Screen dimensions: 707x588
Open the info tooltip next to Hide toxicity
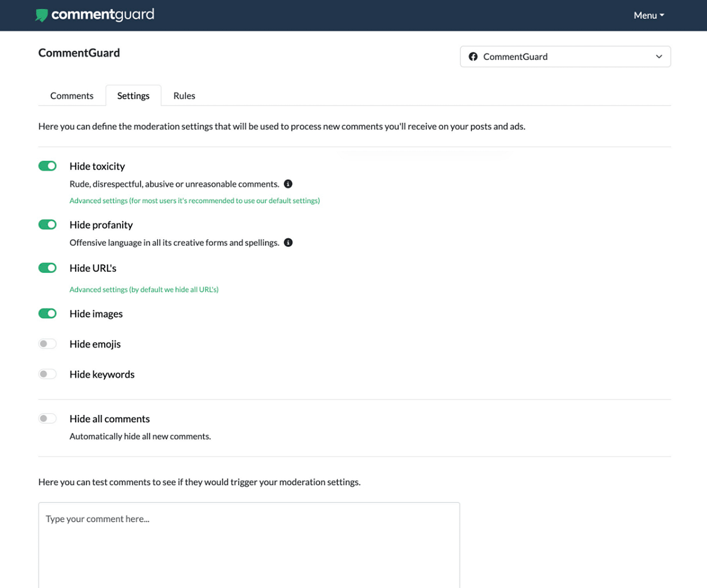coord(288,184)
